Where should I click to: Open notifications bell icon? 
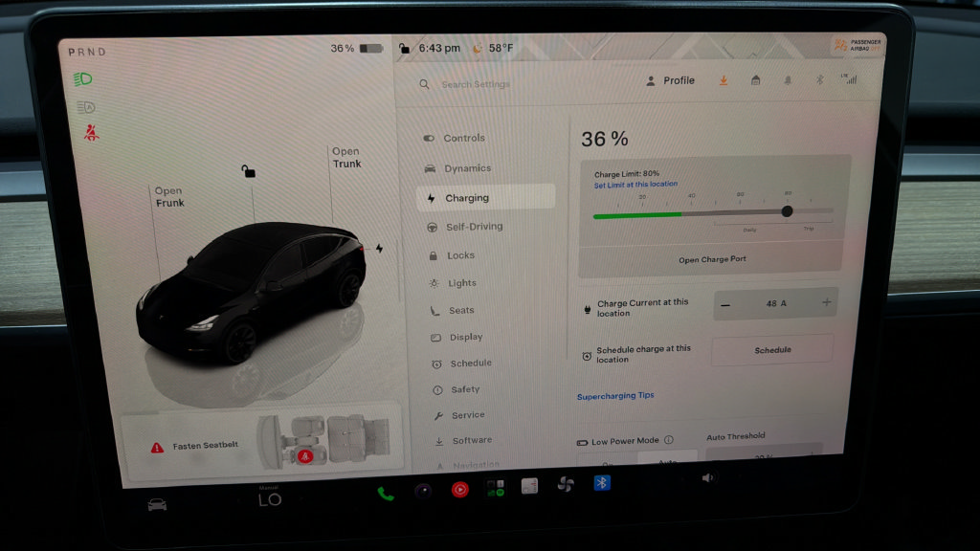coord(788,80)
